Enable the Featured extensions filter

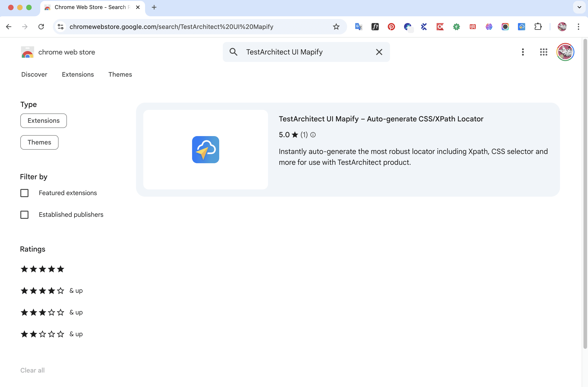tap(24, 193)
